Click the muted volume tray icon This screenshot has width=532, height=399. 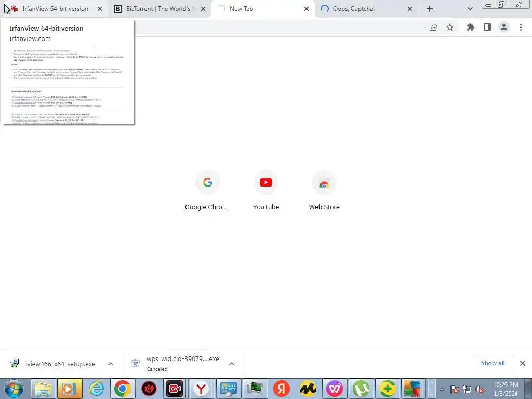480,389
